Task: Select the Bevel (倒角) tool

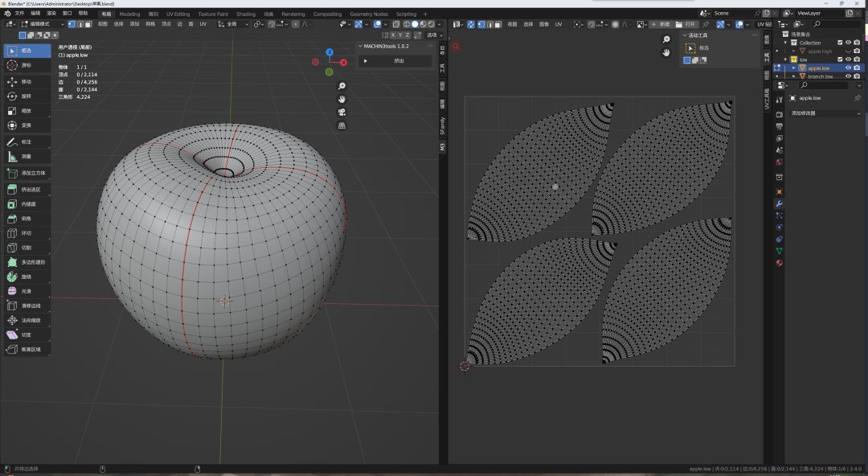Action: tap(27, 219)
